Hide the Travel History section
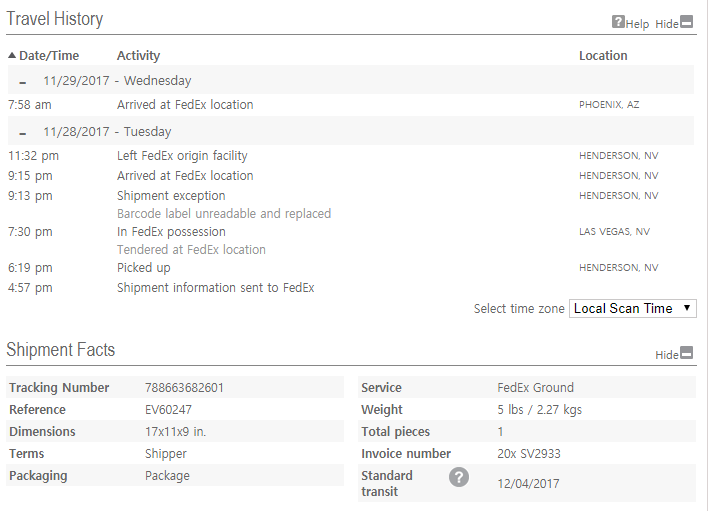This screenshot has height=511, width=710. (x=687, y=22)
